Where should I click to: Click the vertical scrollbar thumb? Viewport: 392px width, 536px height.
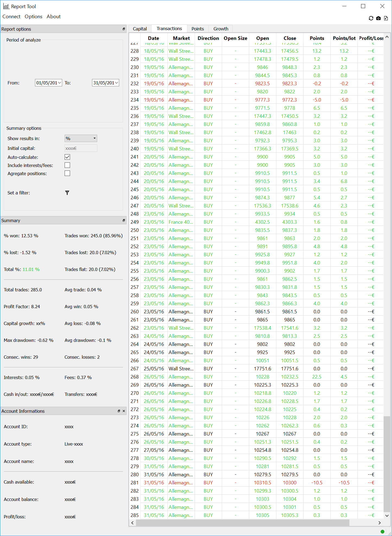[x=387, y=464]
